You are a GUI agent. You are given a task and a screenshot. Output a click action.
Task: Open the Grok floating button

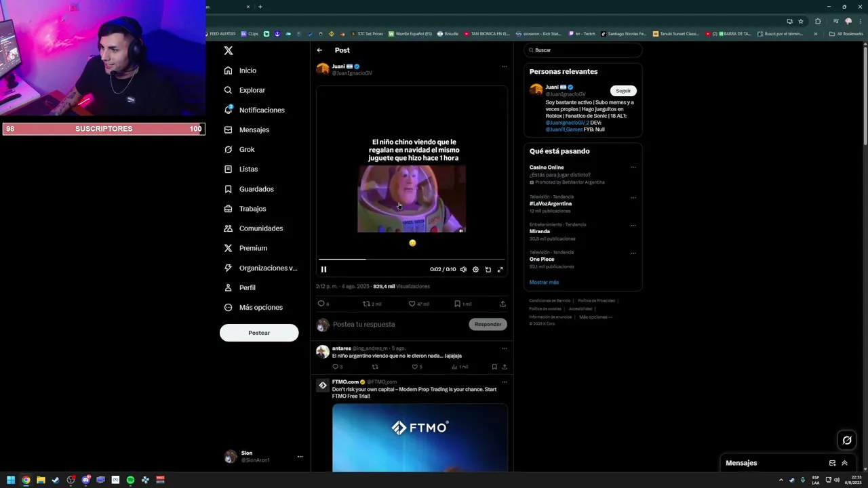847,441
